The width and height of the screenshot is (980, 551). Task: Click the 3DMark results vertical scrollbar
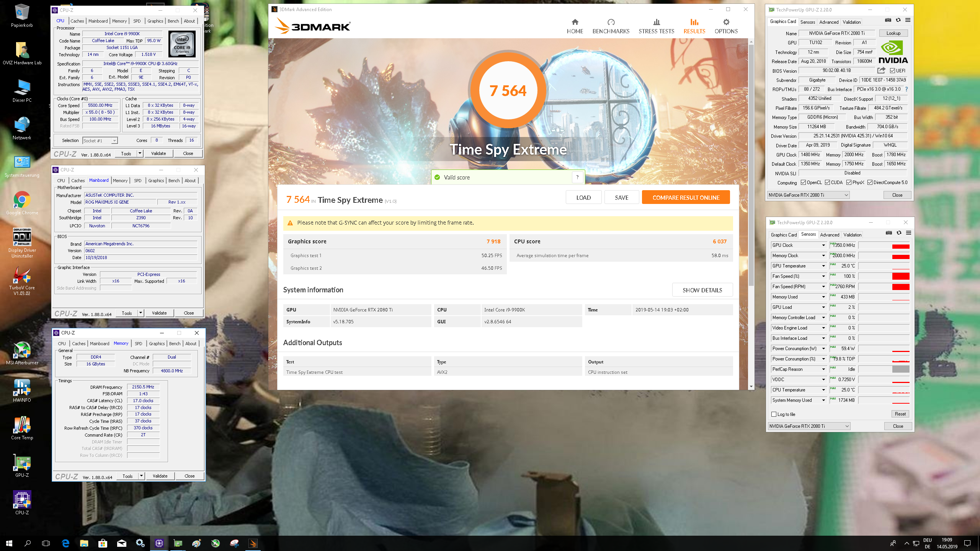pyautogui.click(x=751, y=165)
